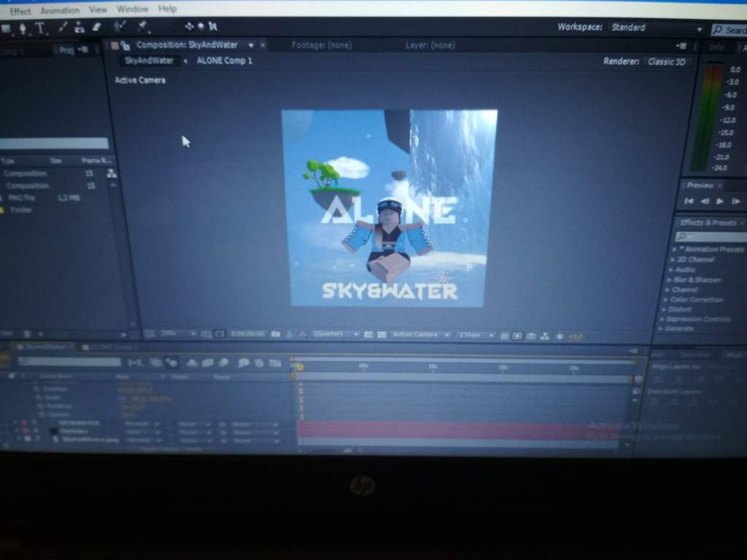Open viewer magnification 25% dropdown
The width and height of the screenshot is (747, 560).
tap(177, 334)
